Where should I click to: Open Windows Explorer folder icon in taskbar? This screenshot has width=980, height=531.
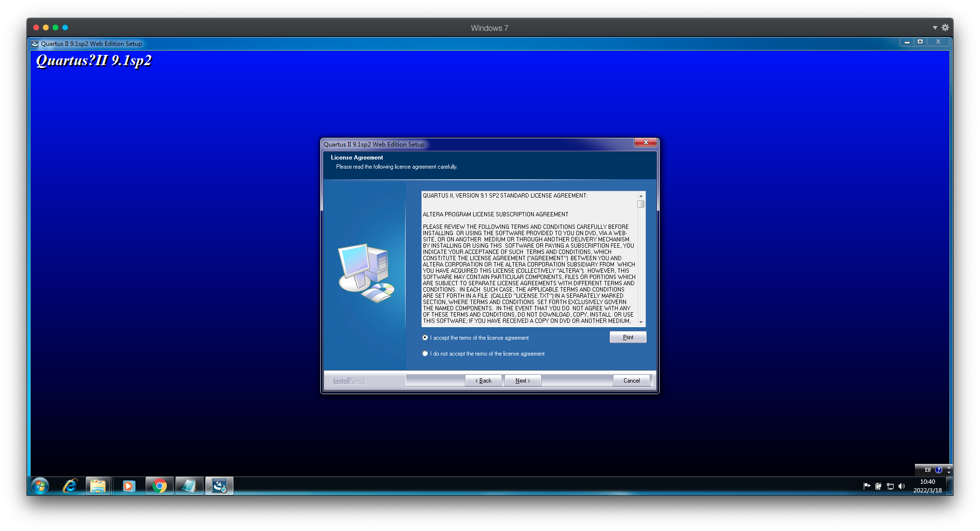pyautogui.click(x=98, y=486)
